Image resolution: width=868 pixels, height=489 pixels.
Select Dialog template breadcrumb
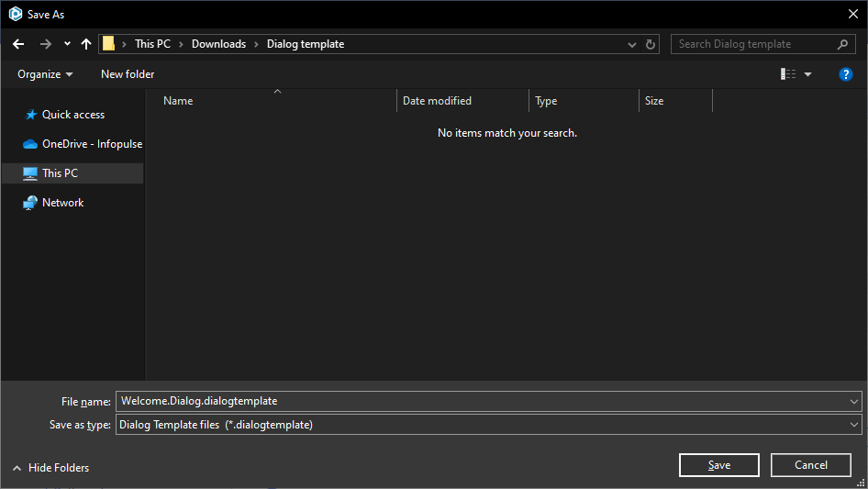306,44
